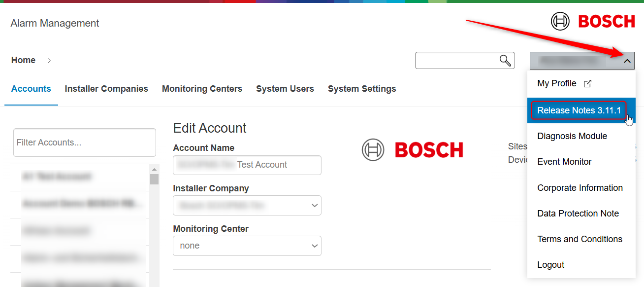The height and width of the screenshot is (287, 644).
Task: Open the Installer Company dropdown
Action: [x=247, y=205]
